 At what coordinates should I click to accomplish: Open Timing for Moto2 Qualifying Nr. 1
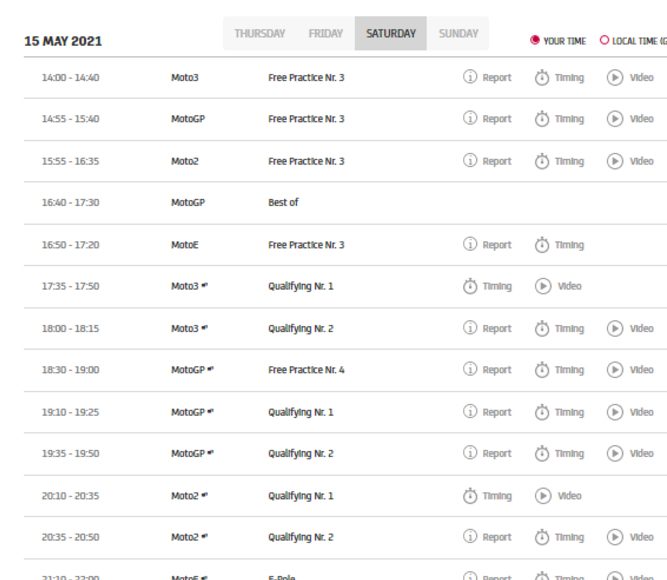(x=487, y=495)
